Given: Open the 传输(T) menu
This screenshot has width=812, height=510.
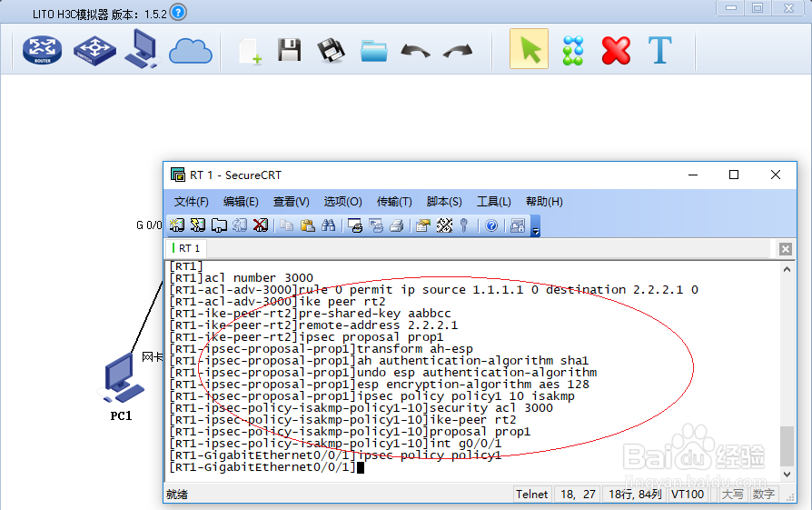Looking at the screenshot, I should [x=394, y=202].
